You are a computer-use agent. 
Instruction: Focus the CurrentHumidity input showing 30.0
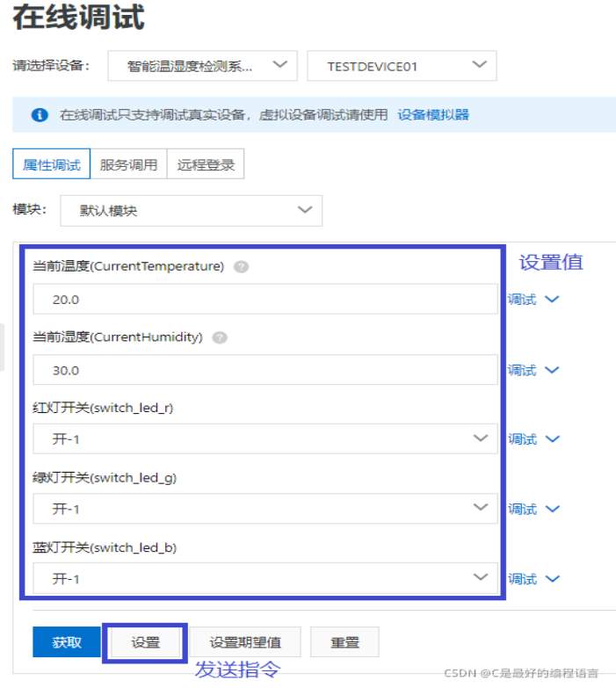(265, 370)
